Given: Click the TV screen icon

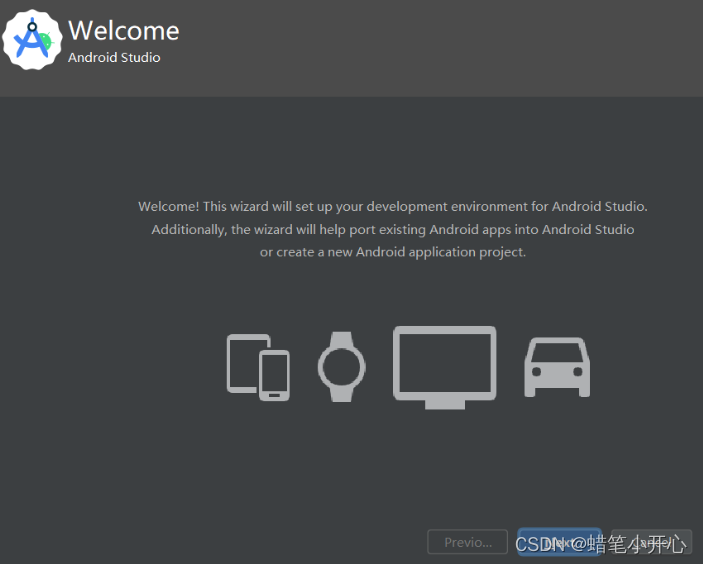Looking at the screenshot, I should tap(445, 368).
